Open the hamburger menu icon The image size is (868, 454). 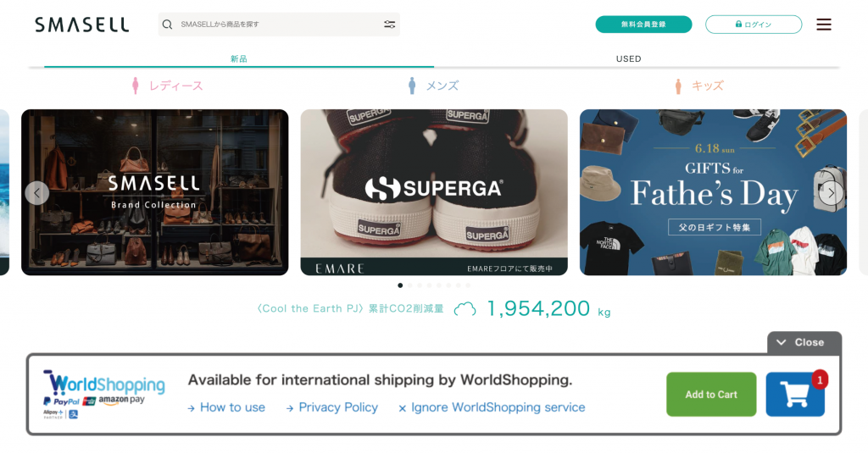pos(824,25)
